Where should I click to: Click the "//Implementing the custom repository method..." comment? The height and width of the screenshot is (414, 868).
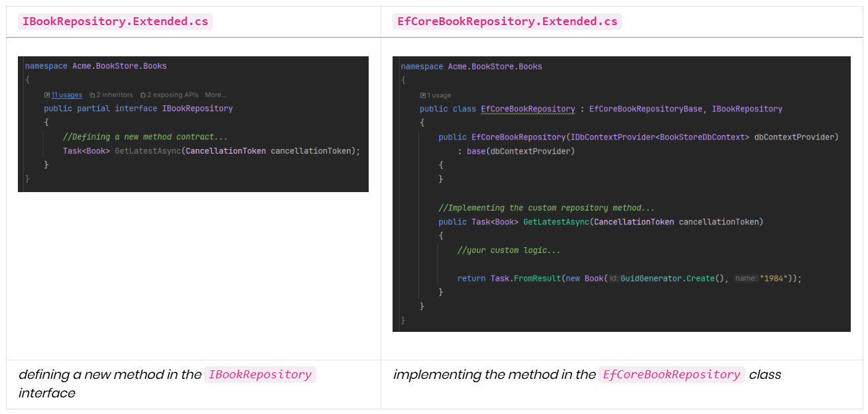click(547, 207)
